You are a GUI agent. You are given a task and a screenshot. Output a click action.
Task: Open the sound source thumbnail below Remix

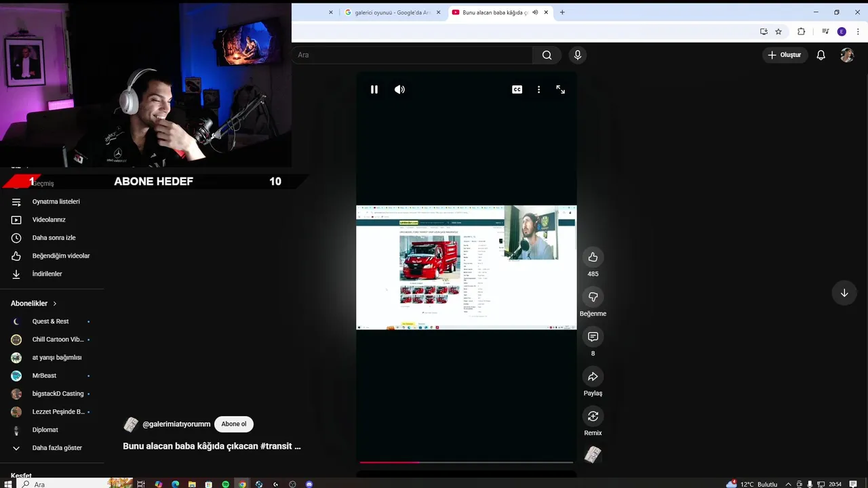(593, 455)
